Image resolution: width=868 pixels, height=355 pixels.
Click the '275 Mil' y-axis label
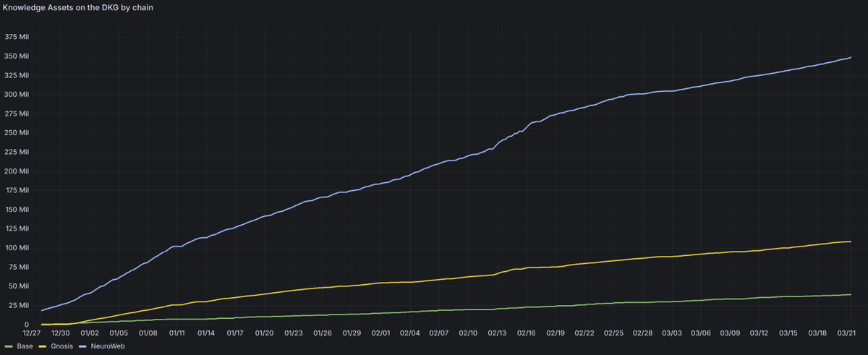coord(16,114)
